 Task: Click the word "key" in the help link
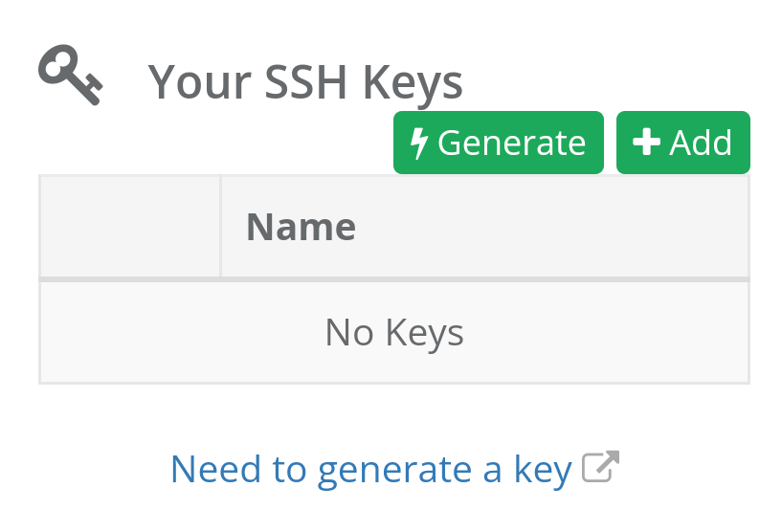click(543, 469)
